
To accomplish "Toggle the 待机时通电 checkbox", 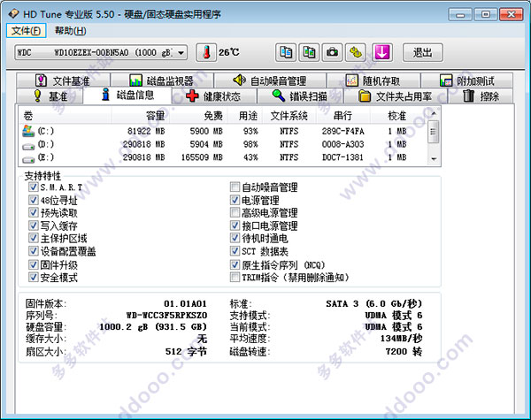I will click(x=235, y=238).
